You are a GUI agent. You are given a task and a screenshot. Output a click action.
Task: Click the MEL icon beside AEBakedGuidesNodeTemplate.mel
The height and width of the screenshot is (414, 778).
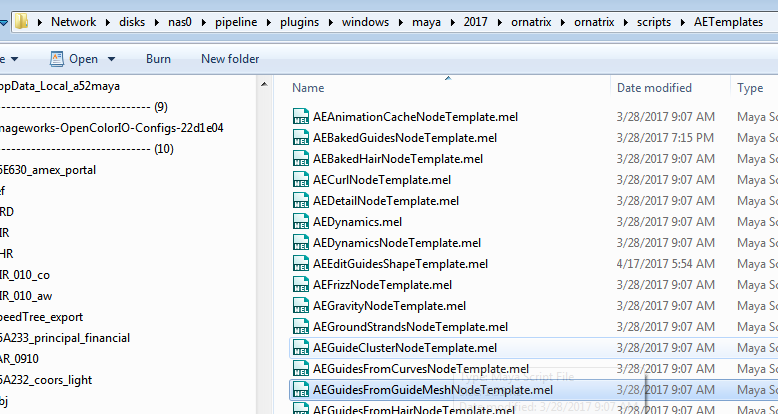(301, 138)
